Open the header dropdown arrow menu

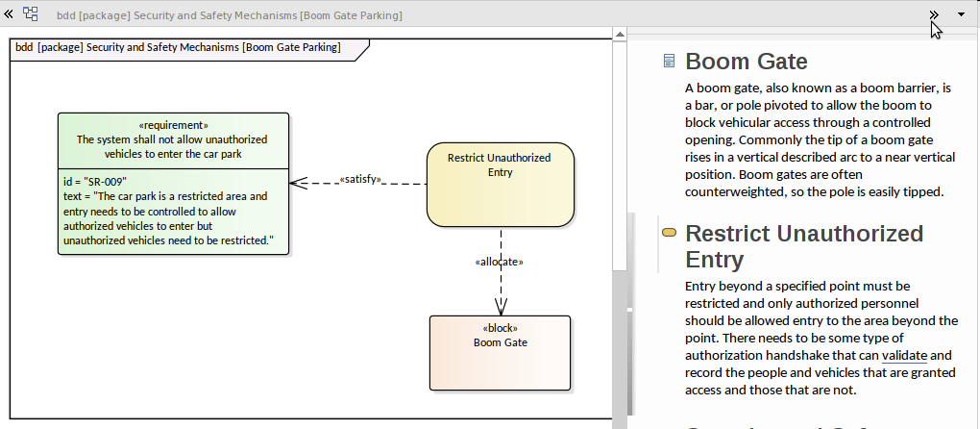[962, 14]
